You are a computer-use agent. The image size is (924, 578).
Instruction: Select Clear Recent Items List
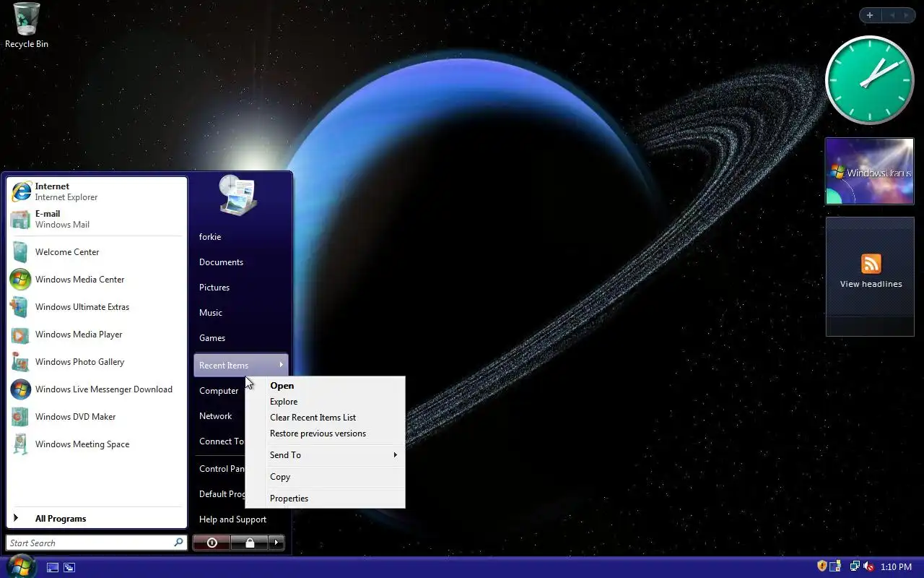click(x=325, y=418)
